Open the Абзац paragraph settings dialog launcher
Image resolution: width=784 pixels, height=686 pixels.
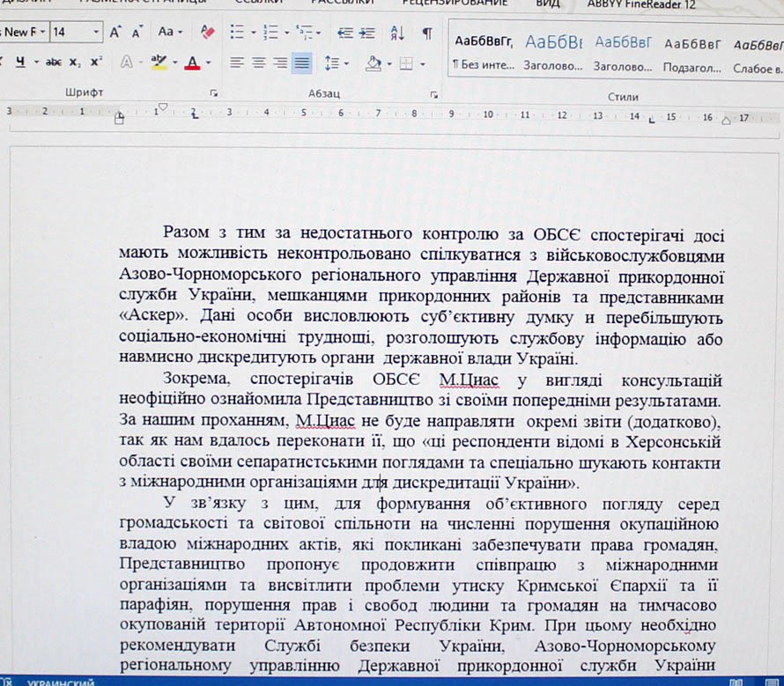pos(433,92)
